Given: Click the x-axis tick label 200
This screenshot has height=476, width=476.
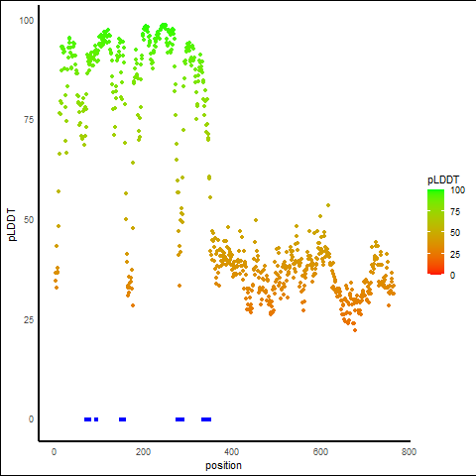Looking at the screenshot, I should [x=143, y=451].
